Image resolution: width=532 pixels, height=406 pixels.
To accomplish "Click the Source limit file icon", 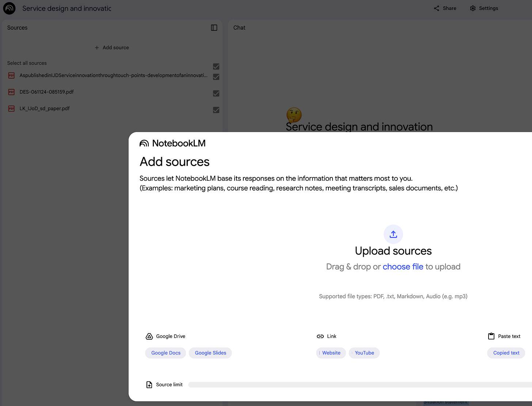I will (149, 384).
